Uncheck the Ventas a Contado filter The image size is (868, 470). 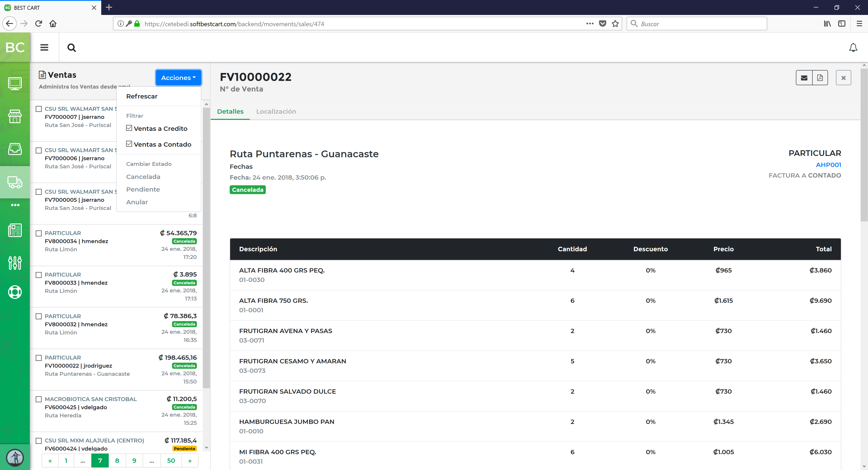[x=129, y=144]
